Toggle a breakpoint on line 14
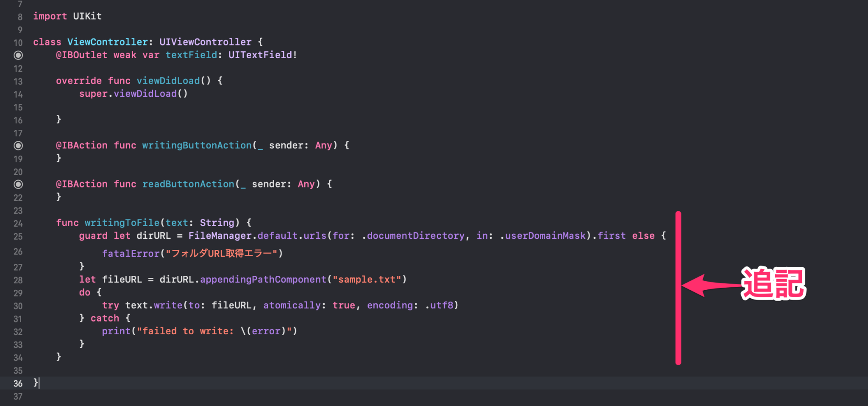 point(18,94)
